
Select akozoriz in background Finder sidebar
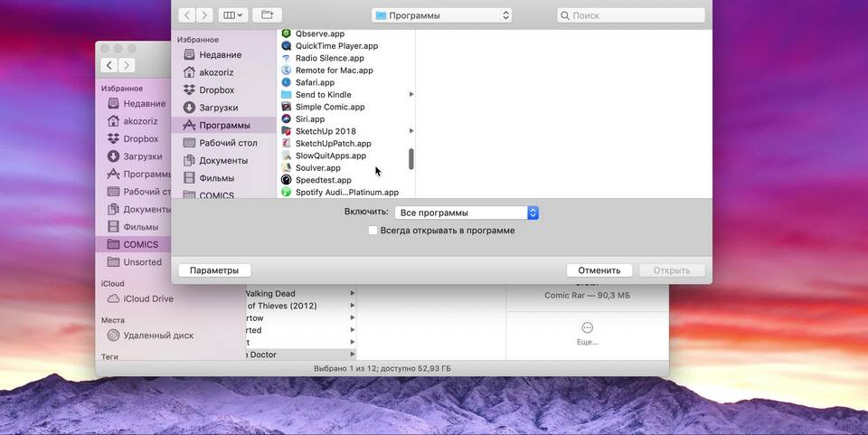click(133, 121)
